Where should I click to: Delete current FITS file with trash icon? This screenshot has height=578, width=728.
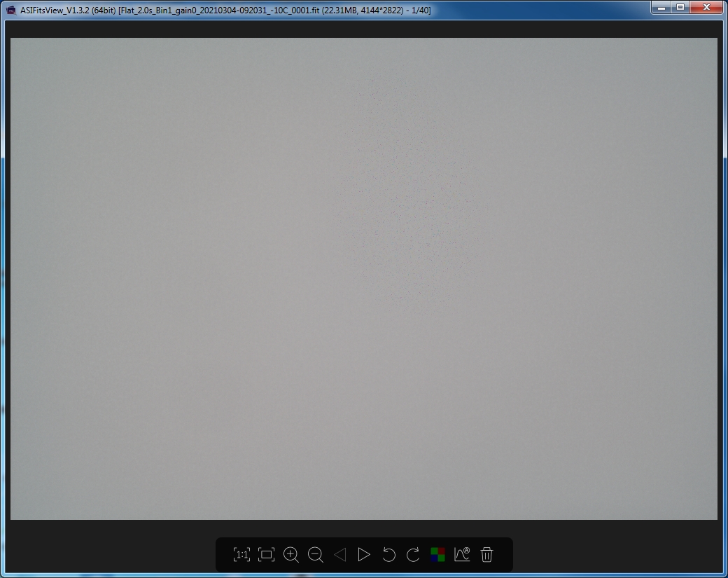click(486, 554)
